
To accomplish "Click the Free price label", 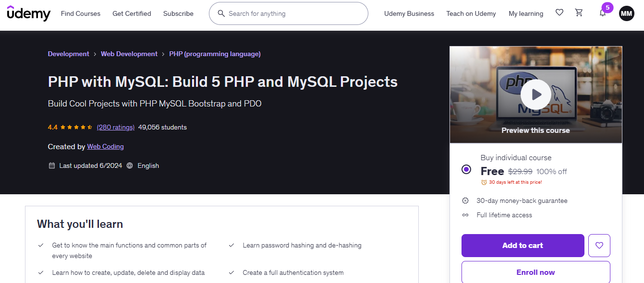I will [x=492, y=171].
